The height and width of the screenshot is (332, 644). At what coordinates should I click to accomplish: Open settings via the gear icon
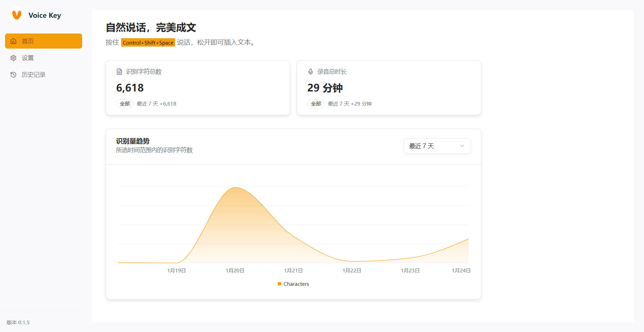point(13,58)
